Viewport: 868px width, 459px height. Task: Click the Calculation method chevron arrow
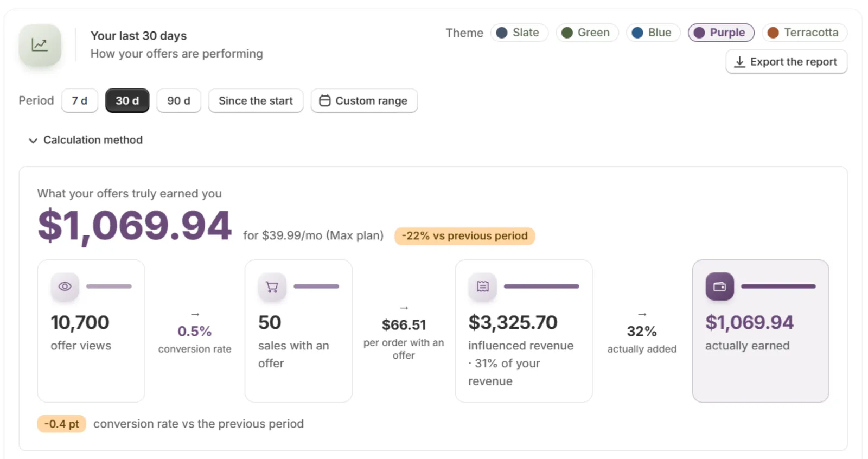(33, 141)
